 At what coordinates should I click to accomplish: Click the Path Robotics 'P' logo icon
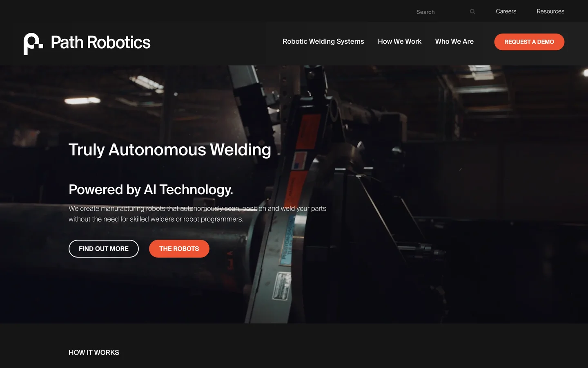(33, 44)
